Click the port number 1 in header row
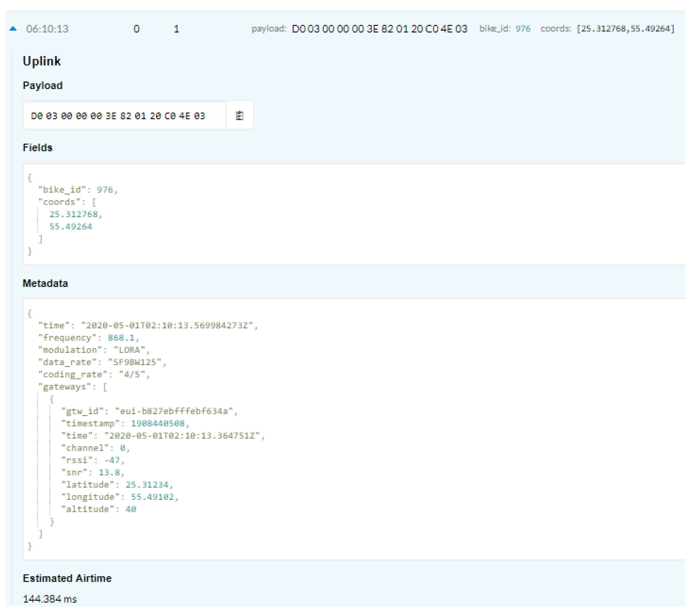This screenshot has width=692, height=616. click(x=177, y=29)
